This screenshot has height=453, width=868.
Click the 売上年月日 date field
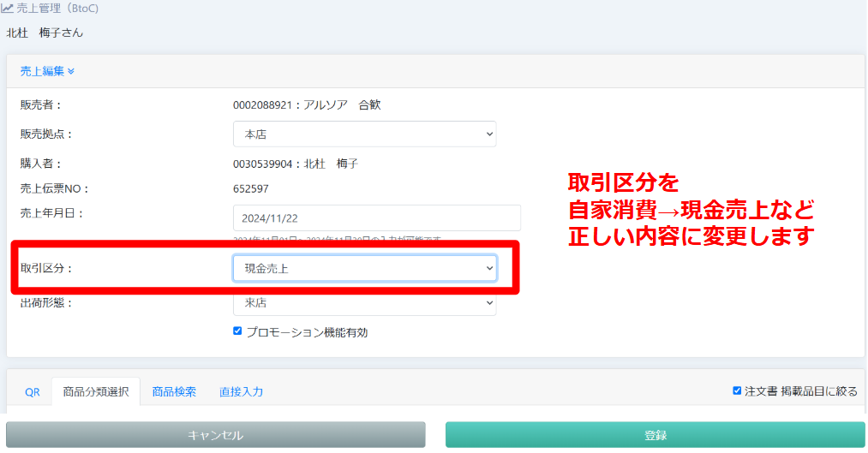[376, 218]
